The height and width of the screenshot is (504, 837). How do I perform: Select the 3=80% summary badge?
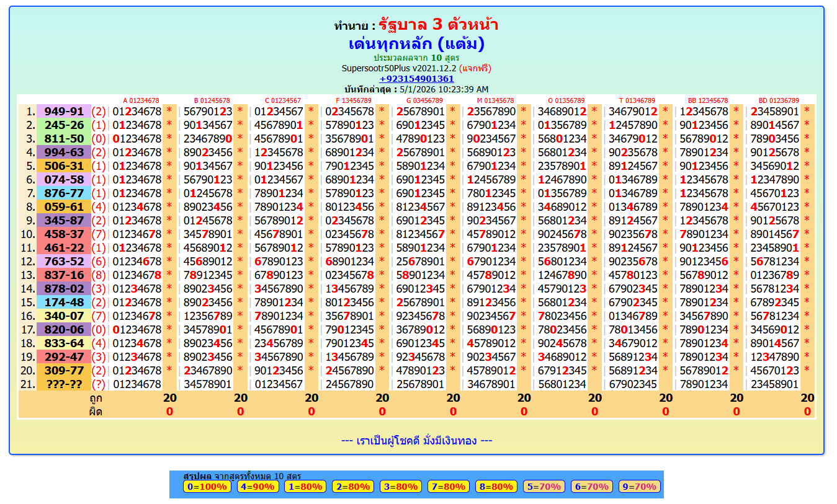click(401, 487)
